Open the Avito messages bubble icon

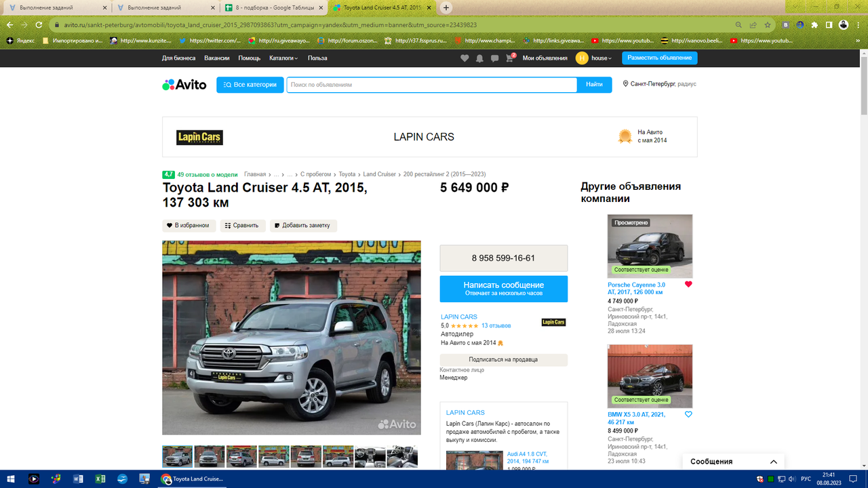494,58
